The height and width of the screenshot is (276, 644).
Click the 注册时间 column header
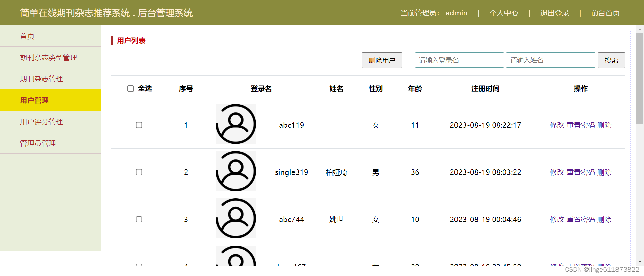coord(485,89)
